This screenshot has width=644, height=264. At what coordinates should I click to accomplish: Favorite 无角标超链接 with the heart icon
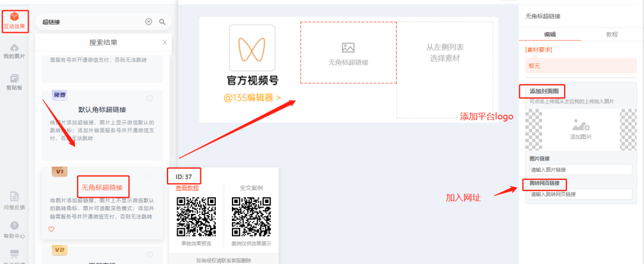[x=51, y=229]
